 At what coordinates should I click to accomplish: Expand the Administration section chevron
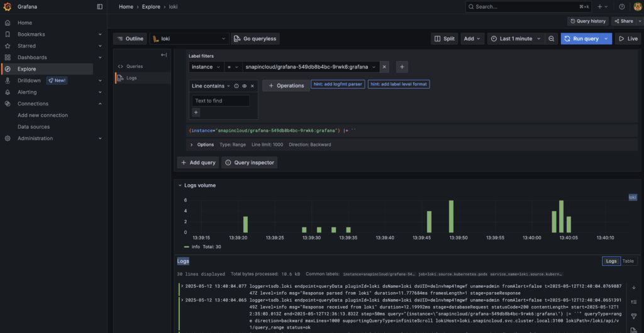100,138
